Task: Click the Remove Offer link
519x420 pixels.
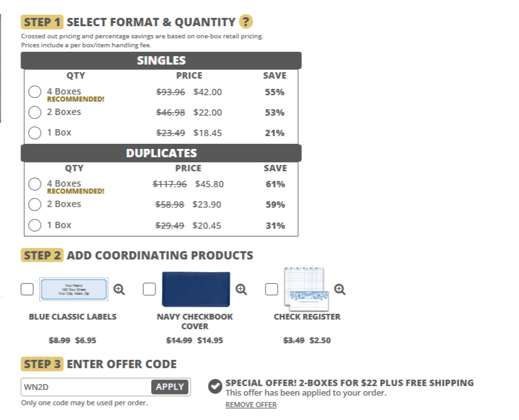Action: [251, 405]
